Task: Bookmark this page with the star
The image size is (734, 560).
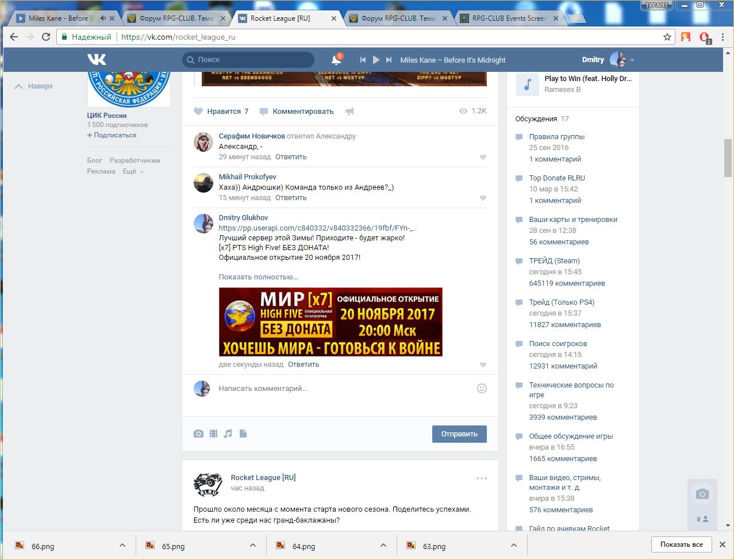Action: click(x=667, y=37)
